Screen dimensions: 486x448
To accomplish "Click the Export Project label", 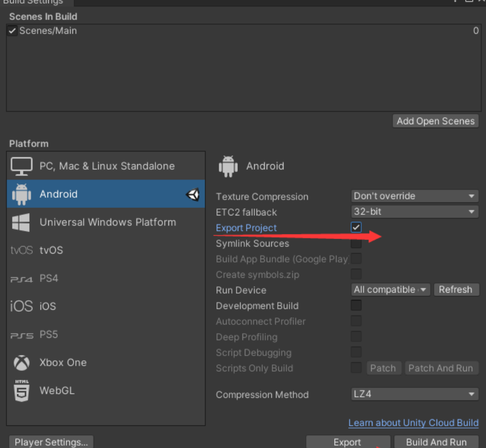I will (246, 228).
